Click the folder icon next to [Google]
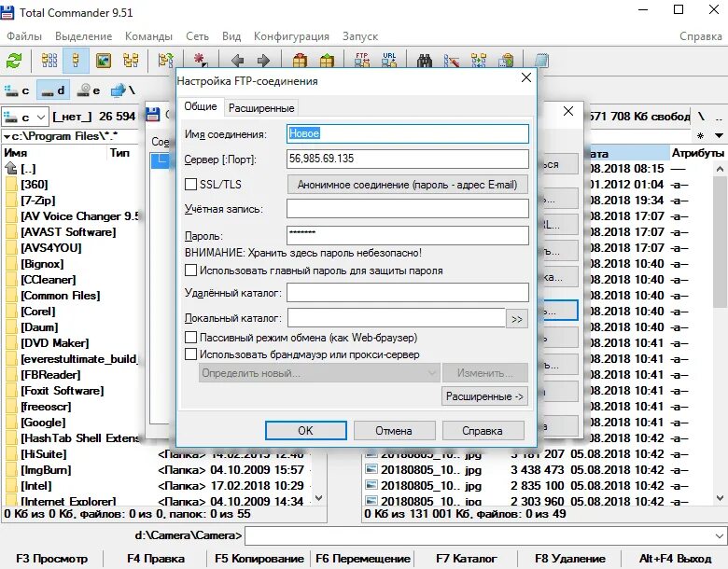Screen dimensions: 728x569 tap(11, 423)
